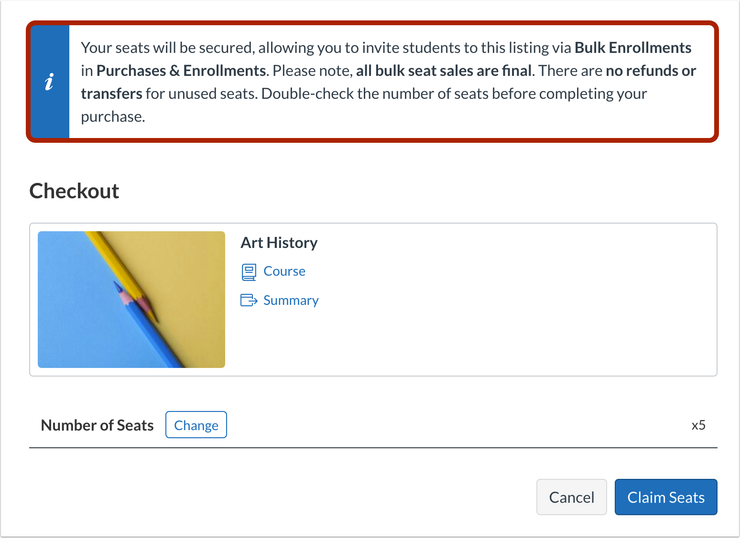Confirm with the Claim Seats button
The image size is (740, 538).
(665, 497)
